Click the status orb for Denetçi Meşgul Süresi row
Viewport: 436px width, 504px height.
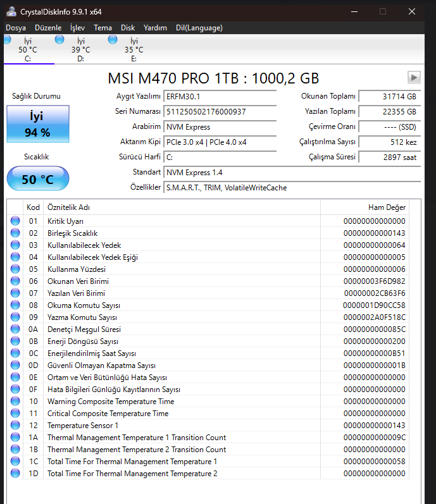point(15,329)
